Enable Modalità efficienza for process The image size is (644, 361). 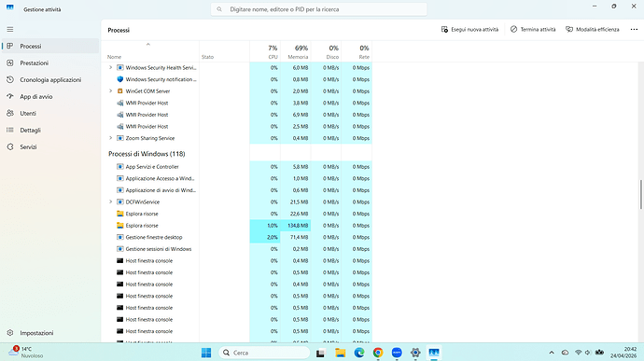[593, 30]
